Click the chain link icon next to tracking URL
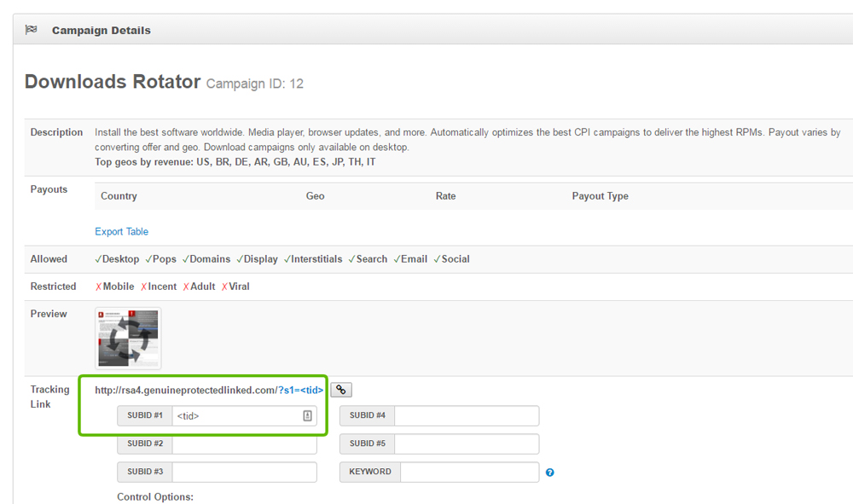This screenshot has height=504, width=853. click(341, 390)
